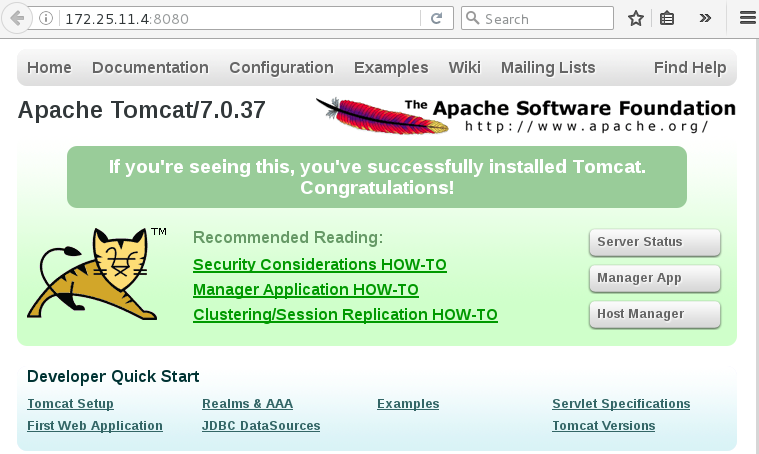Show more toolbar tools with double chevron
Screen dimensions: 759x454
coord(705,18)
